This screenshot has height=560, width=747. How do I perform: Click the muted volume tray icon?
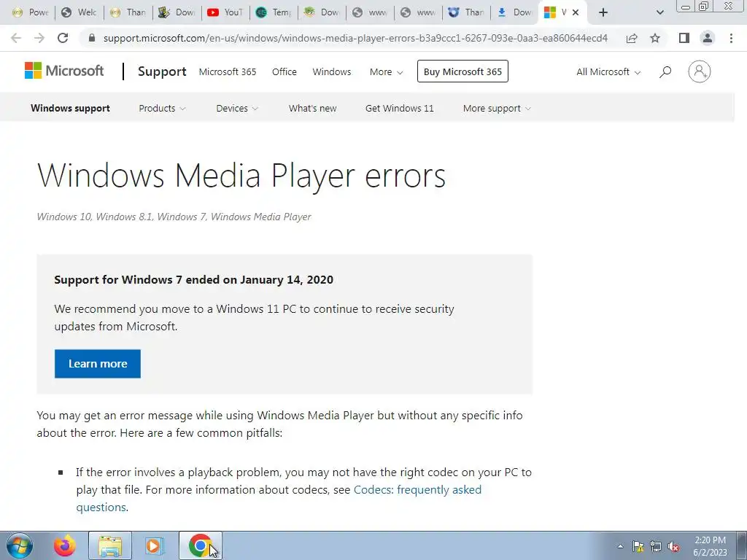[x=673, y=547]
